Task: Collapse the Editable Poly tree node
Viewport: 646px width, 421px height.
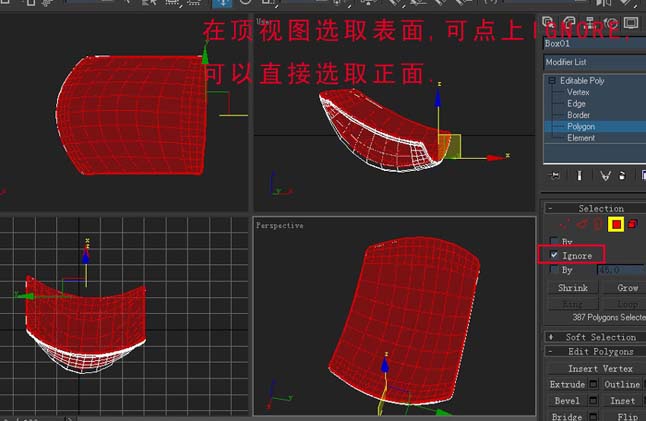Action: click(552, 81)
